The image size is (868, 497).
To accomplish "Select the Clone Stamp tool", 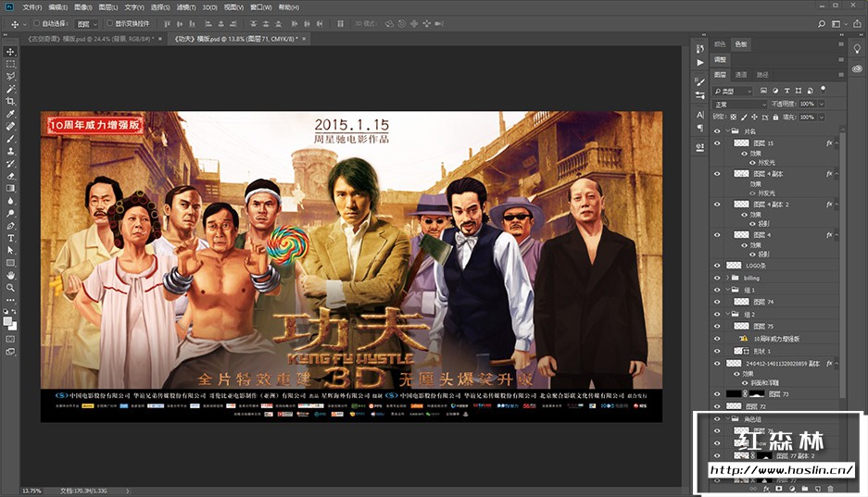I will coord(10,151).
